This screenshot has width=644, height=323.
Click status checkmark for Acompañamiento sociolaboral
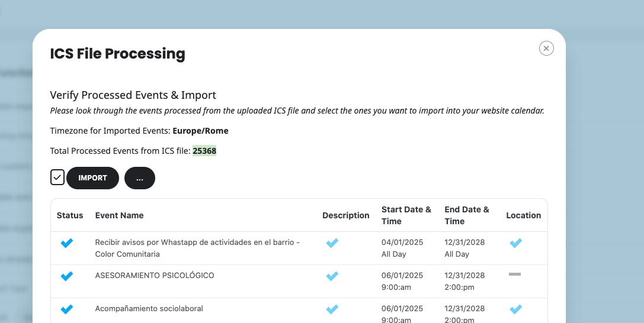click(x=67, y=309)
